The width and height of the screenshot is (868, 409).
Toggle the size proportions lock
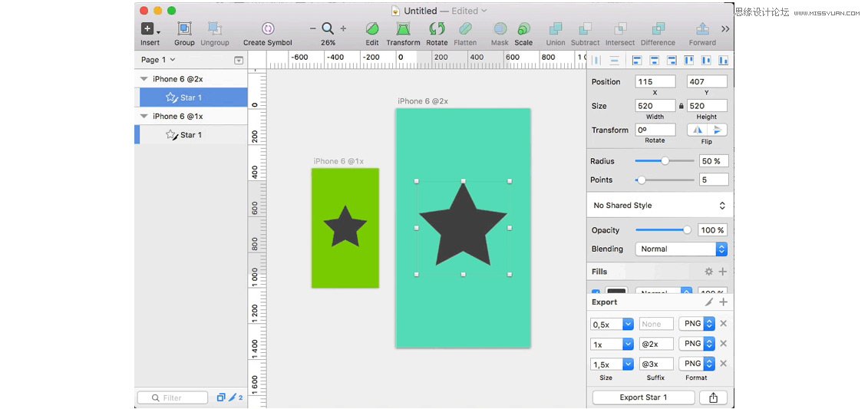(682, 106)
